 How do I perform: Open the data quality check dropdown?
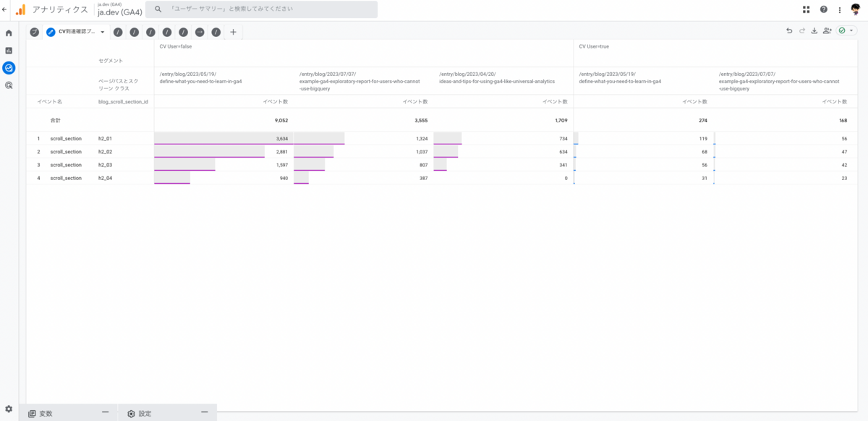[846, 31]
